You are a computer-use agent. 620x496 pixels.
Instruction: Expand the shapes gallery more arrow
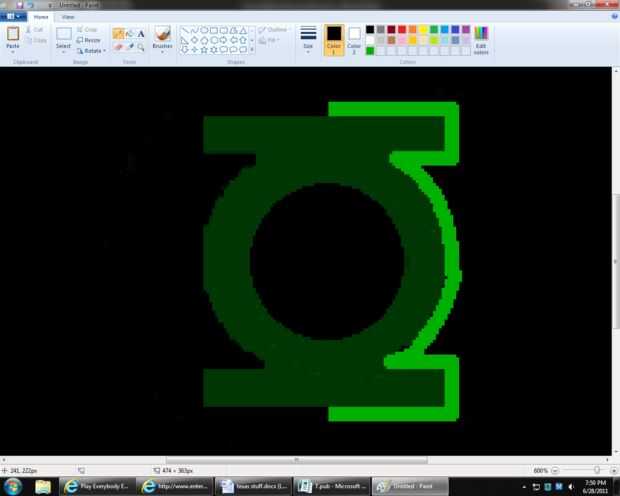(x=252, y=50)
